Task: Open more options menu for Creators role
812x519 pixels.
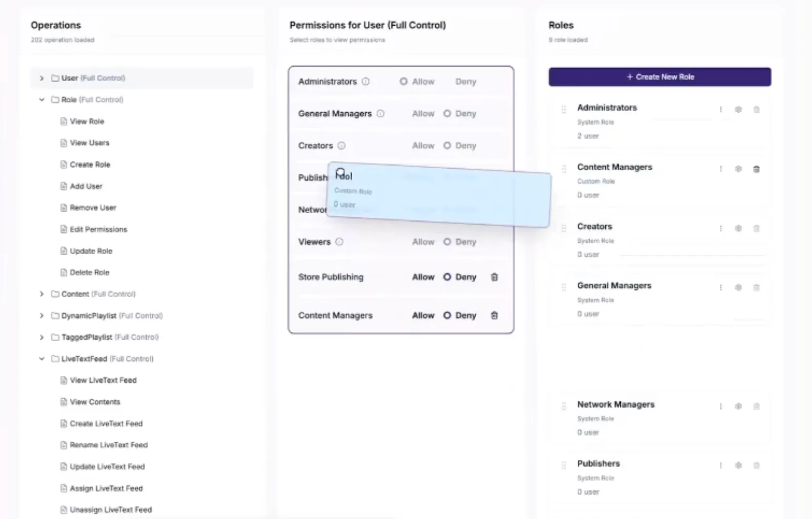Action: tap(721, 229)
